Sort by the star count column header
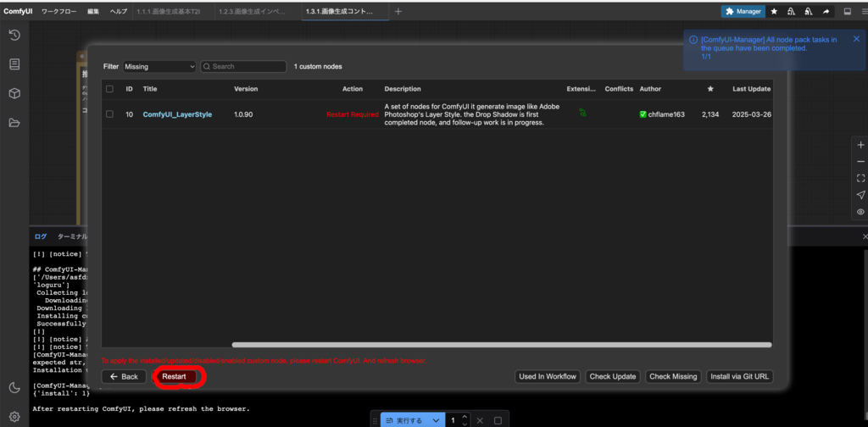This screenshot has width=868, height=427. [x=710, y=88]
